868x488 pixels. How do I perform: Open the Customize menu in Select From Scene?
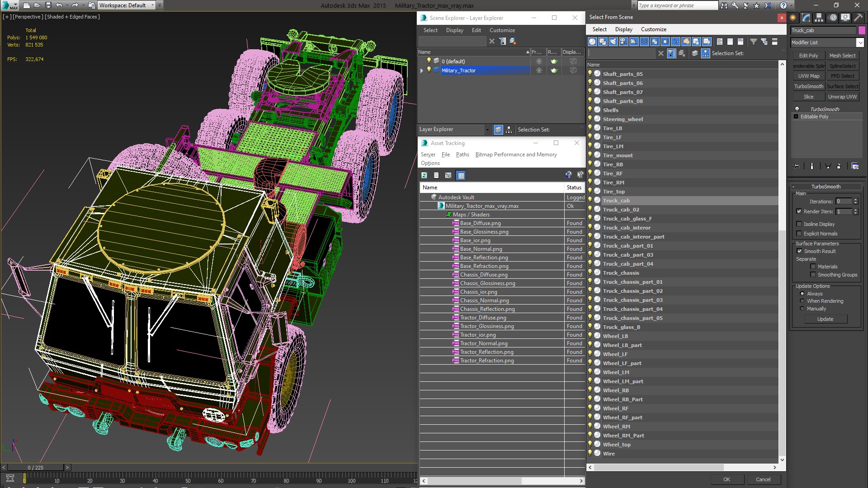[653, 29]
